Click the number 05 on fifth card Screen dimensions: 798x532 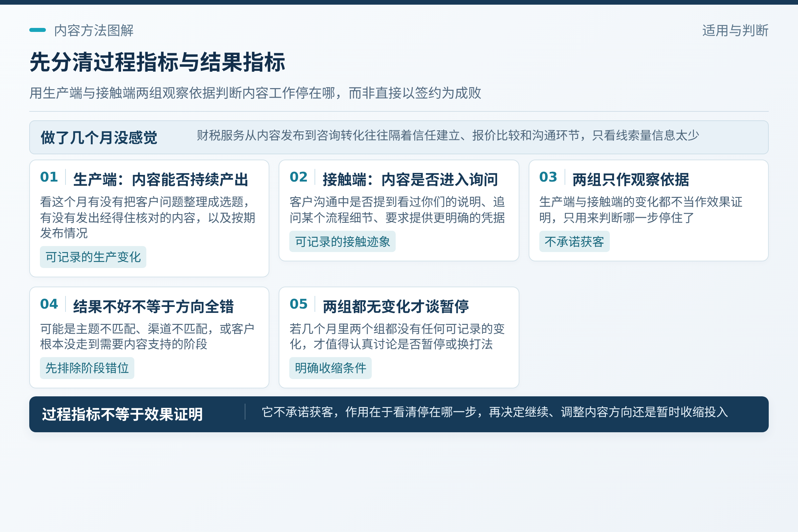[x=299, y=304]
